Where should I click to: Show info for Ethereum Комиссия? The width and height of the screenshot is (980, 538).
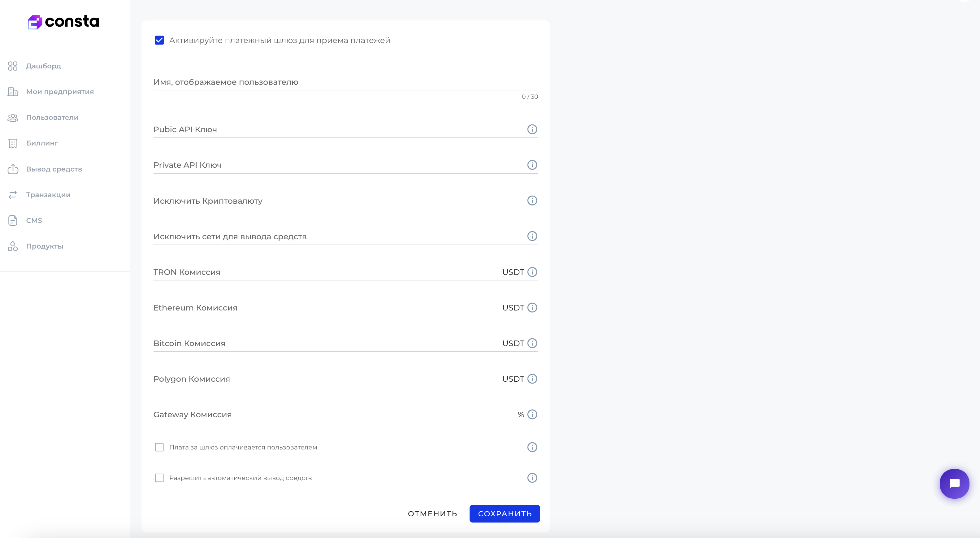point(532,307)
